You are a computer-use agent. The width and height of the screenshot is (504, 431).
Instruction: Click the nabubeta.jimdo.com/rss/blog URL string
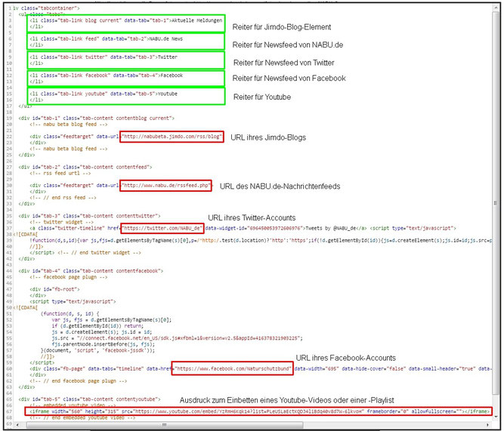click(172, 136)
